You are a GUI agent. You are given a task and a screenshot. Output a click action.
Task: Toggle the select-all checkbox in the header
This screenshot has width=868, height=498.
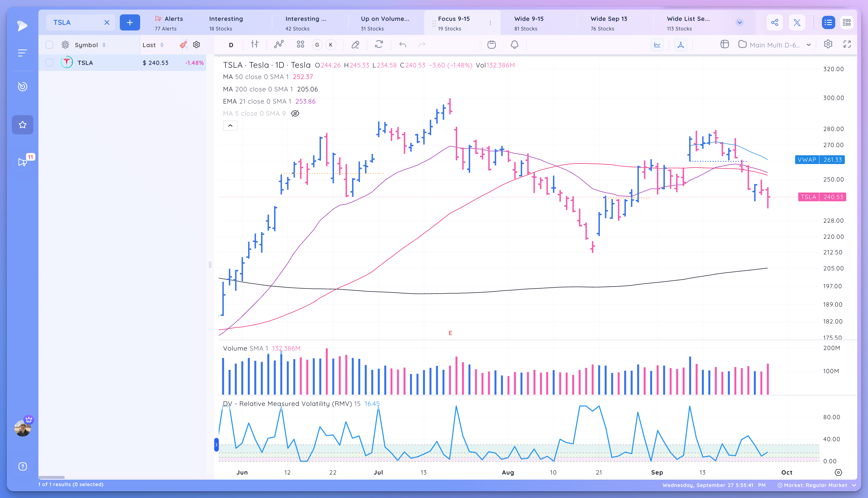tap(49, 45)
